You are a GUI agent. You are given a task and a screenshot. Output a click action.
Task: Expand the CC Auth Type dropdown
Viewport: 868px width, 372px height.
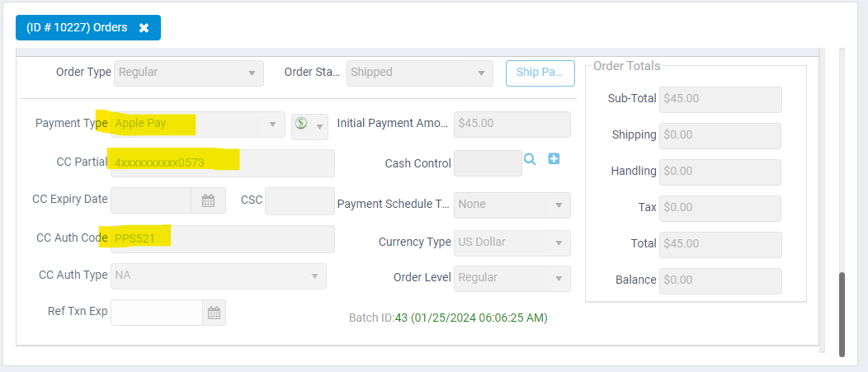pos(219,276)
